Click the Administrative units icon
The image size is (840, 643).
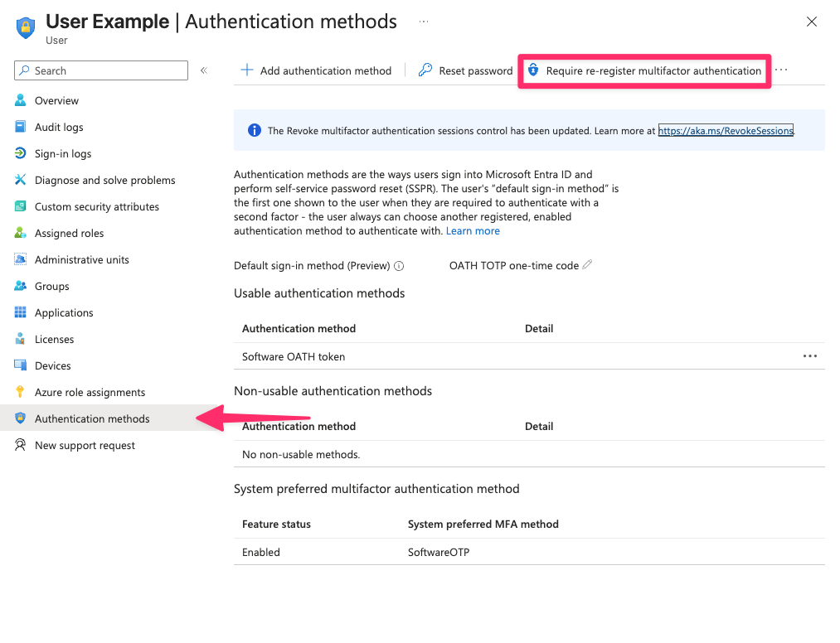tap(21, 259)
